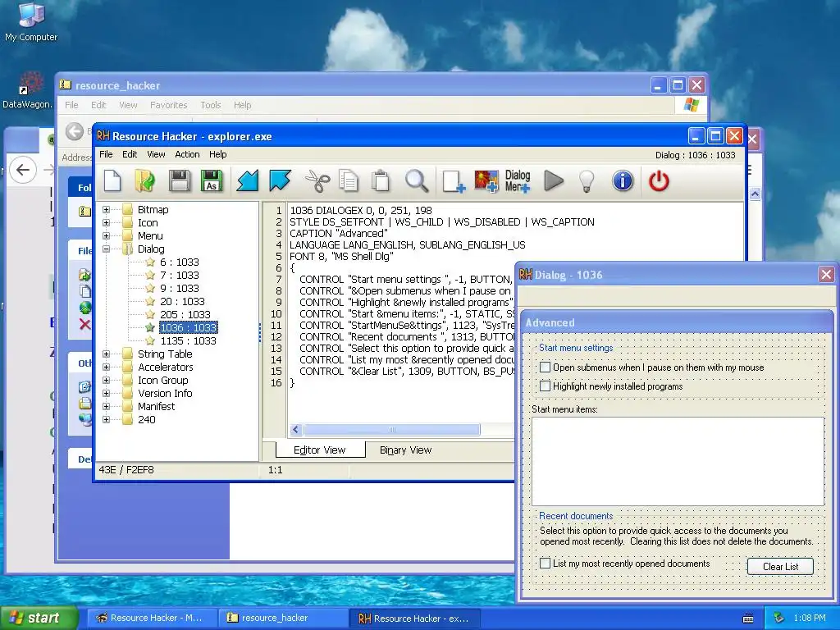Select the 7 : 1033 dialog resource
Viewport: 840px width, 630px height.
click(179, 275)
